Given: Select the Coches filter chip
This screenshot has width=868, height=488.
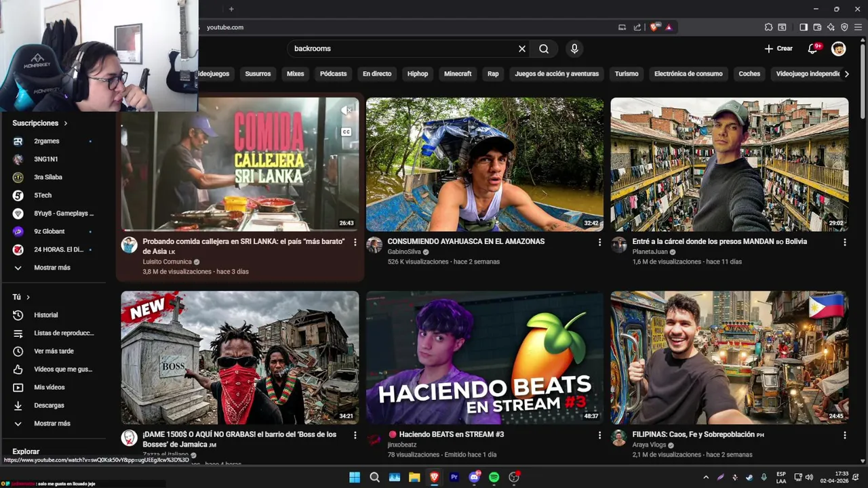Looking at the screenshot, I should pyautogui.click(x=749, y=74).
